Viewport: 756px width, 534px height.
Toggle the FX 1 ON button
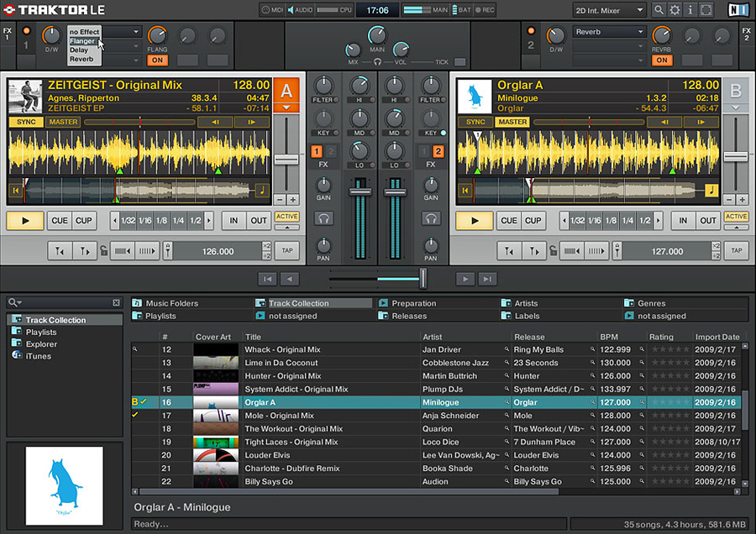tap(158, 60)
